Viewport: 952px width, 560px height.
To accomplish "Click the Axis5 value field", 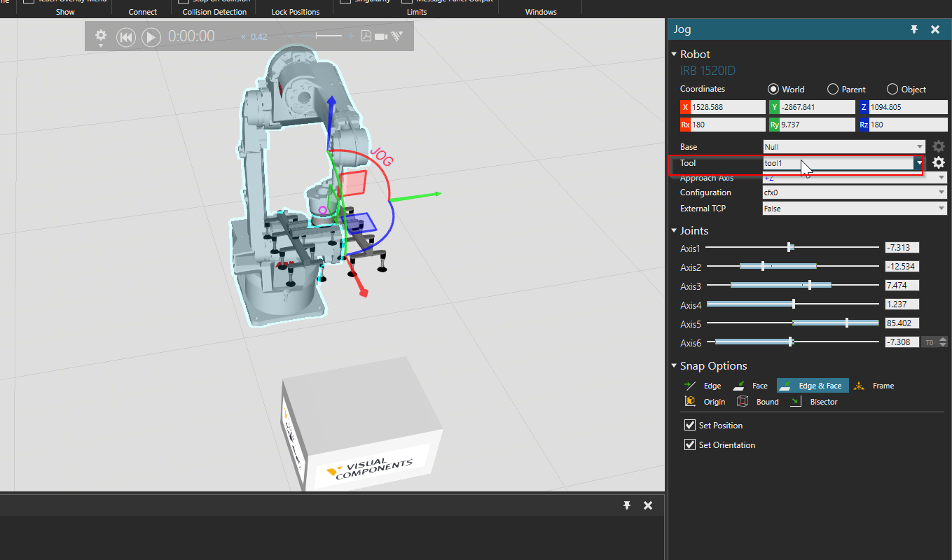I will click(x=902, y=323).
